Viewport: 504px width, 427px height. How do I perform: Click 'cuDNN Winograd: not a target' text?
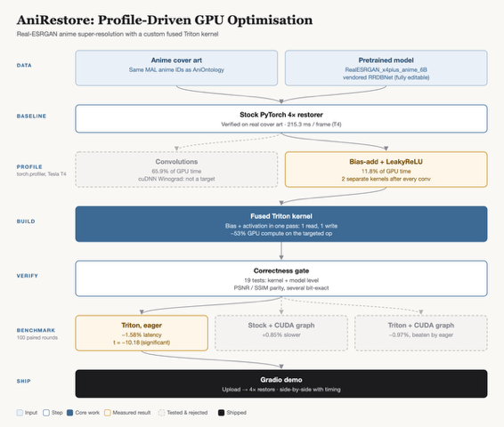tap(176, 179)
